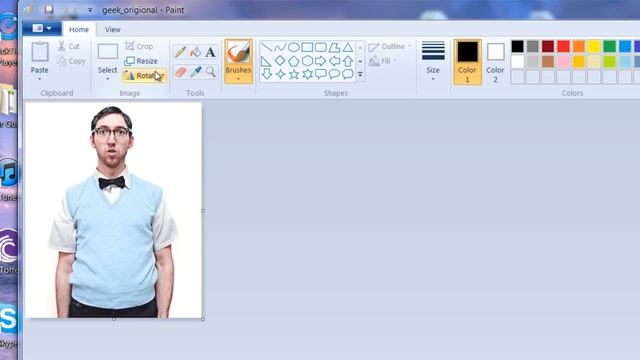Screen dimensions: 640x360
Task: Choose the Oval callout shape
Action: (x=334, y=74)
